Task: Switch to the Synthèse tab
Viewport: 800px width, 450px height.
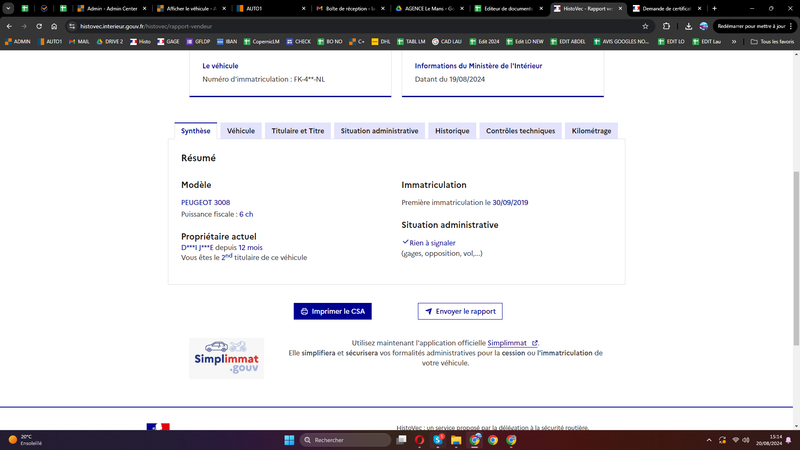Action: pyautogui.click(x=195, y=131)
